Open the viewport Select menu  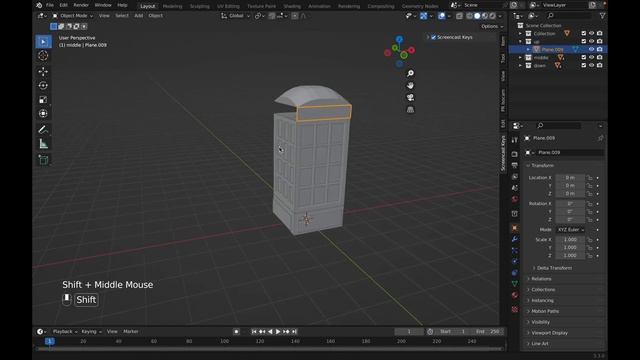[122, 16]
